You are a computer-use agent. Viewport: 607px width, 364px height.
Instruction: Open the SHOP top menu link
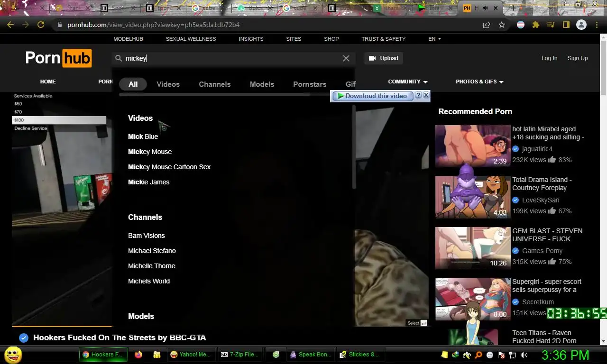click(x=331, y=39)
